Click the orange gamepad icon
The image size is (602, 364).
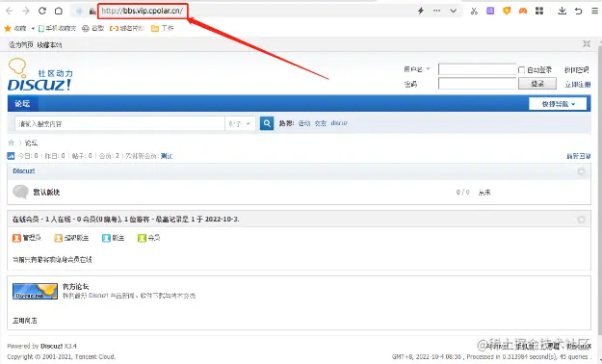523,11
